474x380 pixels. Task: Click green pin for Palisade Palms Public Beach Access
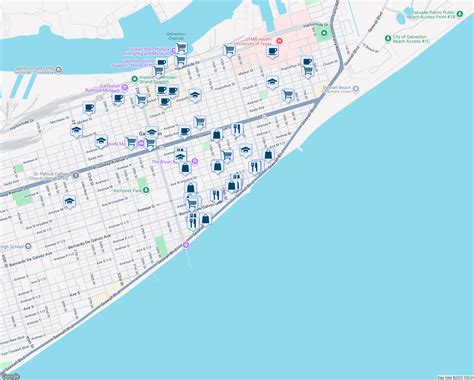pos(460,14)
